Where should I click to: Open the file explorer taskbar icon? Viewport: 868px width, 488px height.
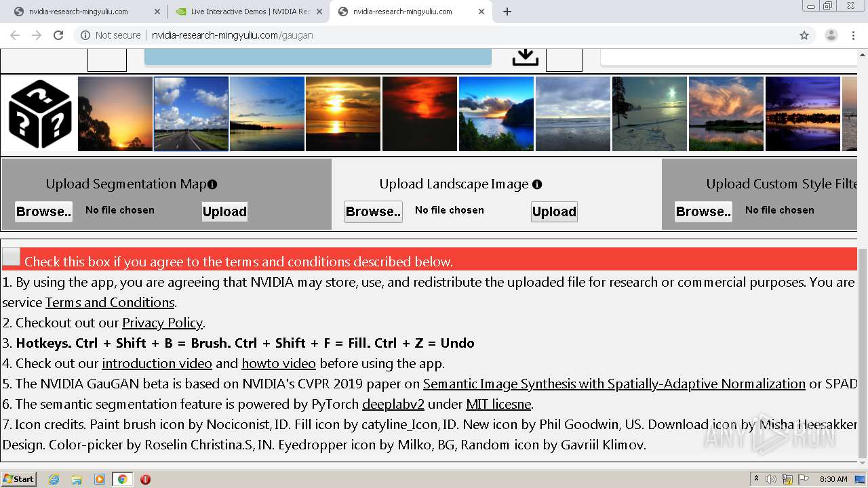click(77, 479)
